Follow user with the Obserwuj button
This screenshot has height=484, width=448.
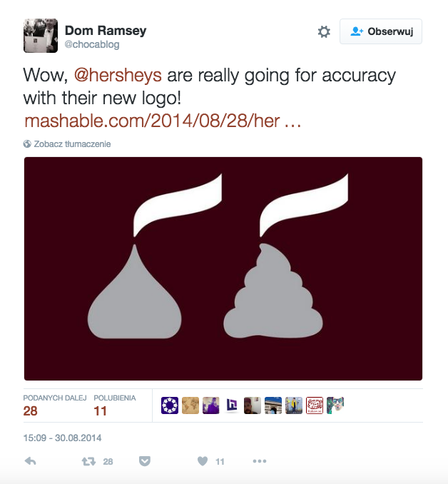tap(381, 31)
